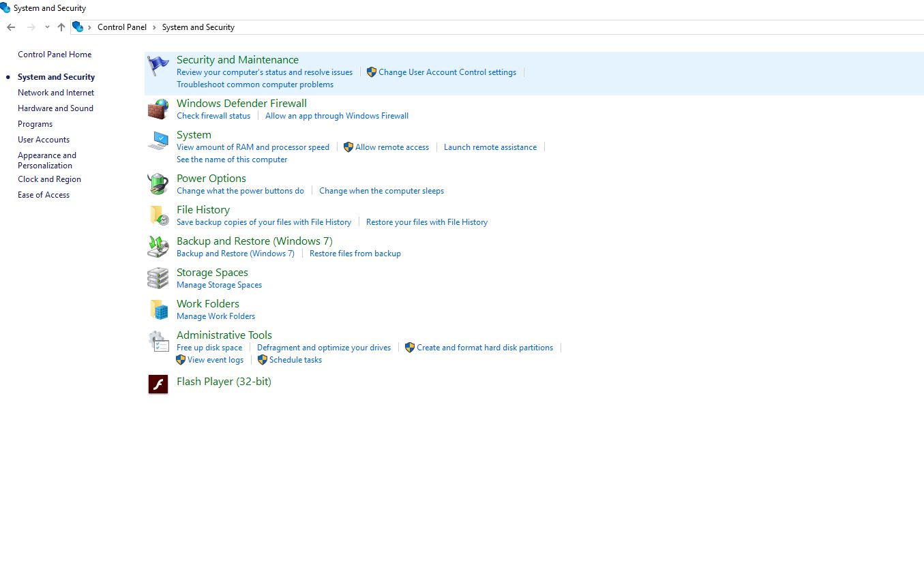Open Appearance and Personalization category
Viewport: 924px width, 563px height.
point(47,160)
